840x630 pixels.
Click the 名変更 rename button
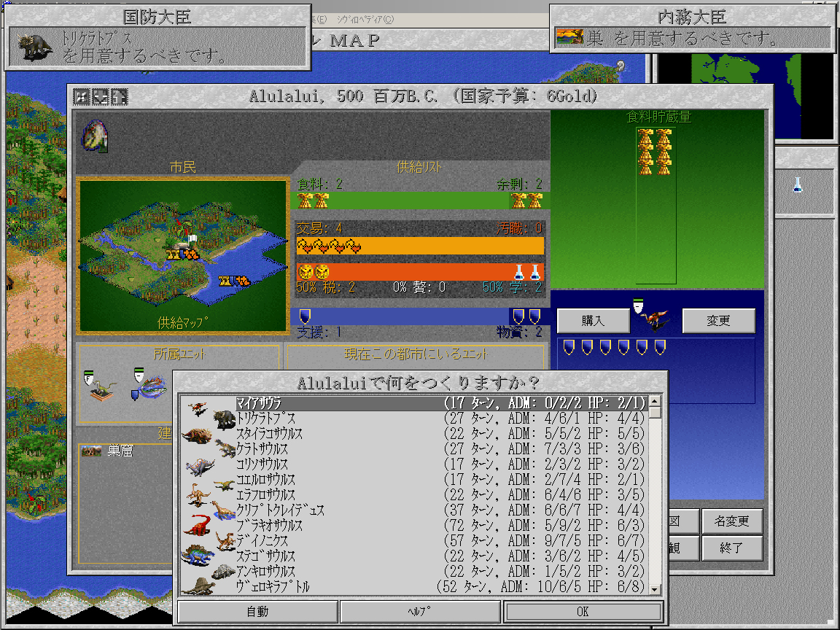coord(732,521)
